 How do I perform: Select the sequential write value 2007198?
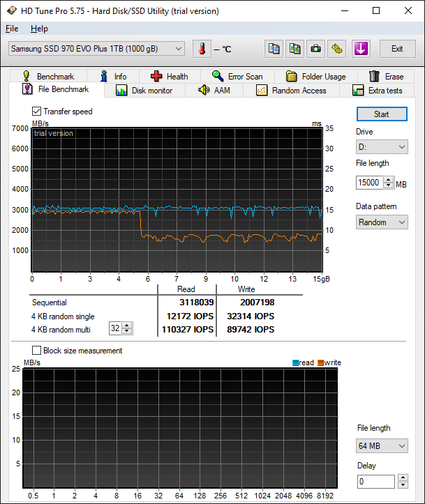tap(257, 303)
